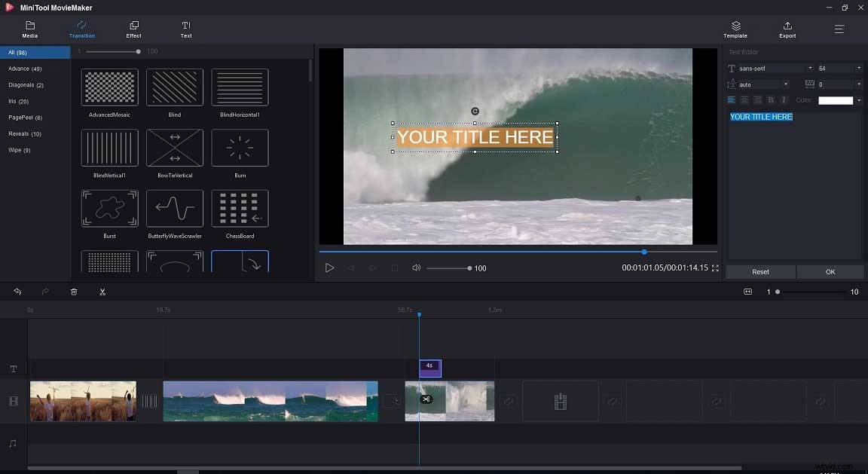
Task: Open the sans-serif font dropdown
Action: (x=770, y=68)
